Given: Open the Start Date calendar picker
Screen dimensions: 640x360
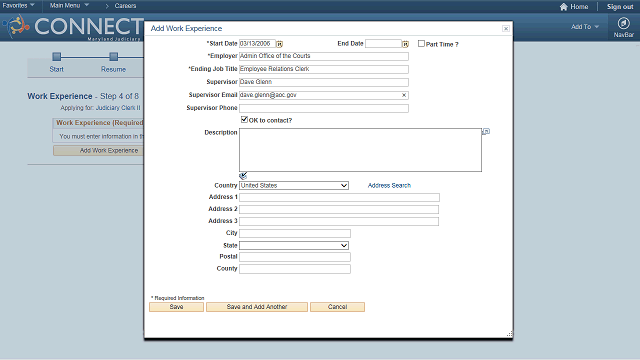Looking at the screenshot, I should pyautogui.click(x=280, y=44).
